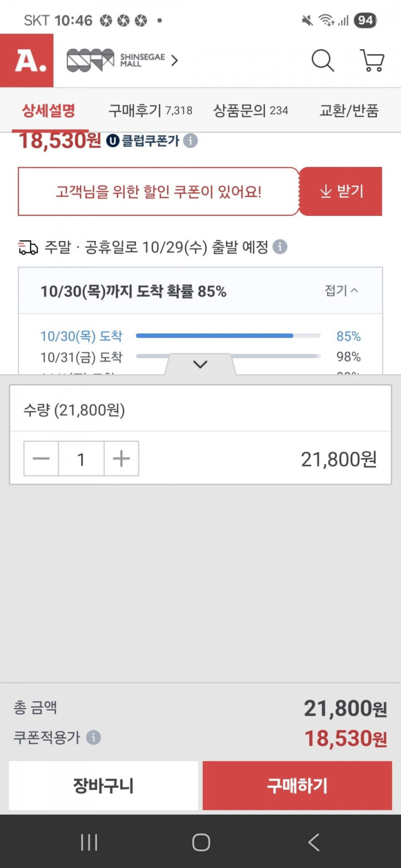Add item to cart with 장바구니
401x868 pixels.
103,785
